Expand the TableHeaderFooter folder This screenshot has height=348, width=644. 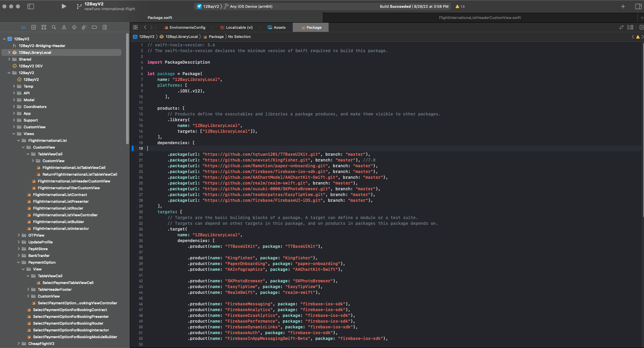coord(28,289)
